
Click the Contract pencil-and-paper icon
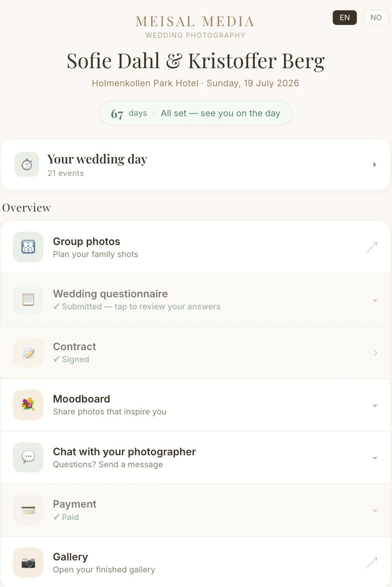click(28, 352)
